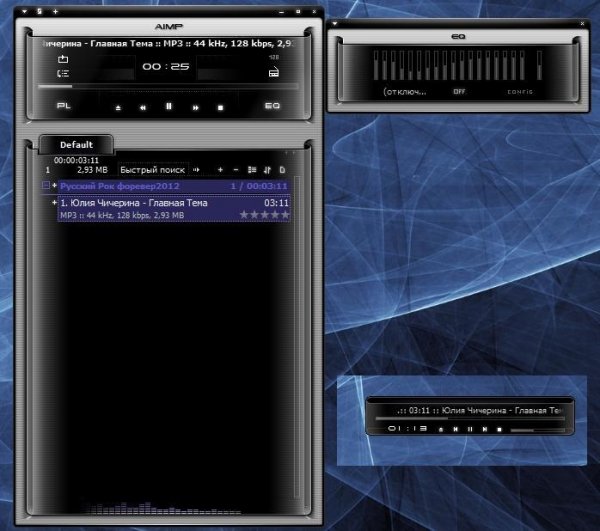Collapse the Русский Рок форевер2012 group box
The width and height of the screenshot is (600, 531).
click(46, 186)
